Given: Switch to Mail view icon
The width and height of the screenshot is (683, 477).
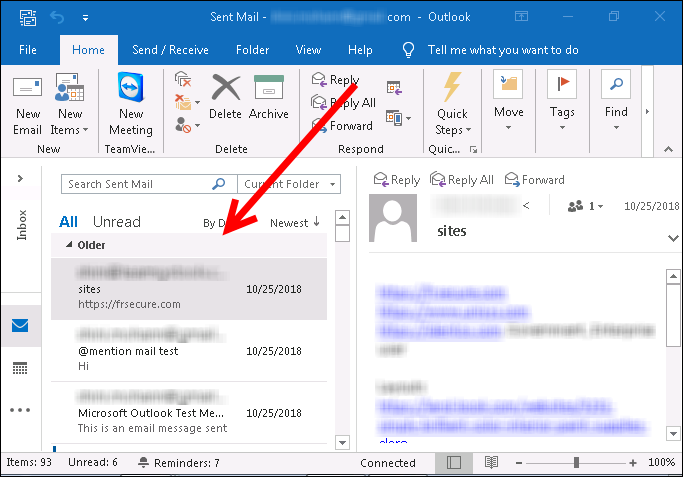Looking at the screenshot, I should (20, 325).
